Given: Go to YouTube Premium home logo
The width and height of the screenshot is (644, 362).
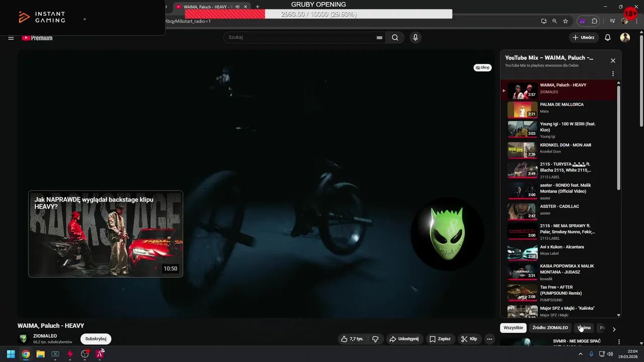Looking at the screenshot, I should coord(37,38).
